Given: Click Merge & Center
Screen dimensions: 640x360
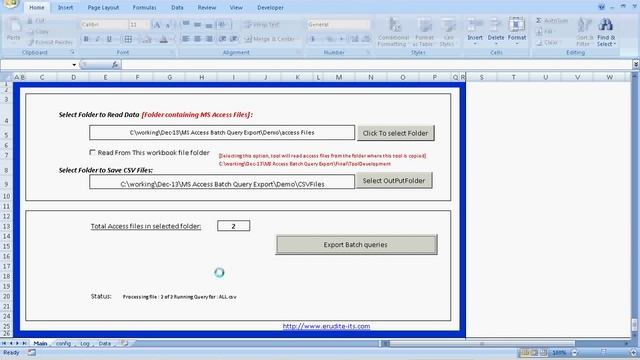Looking at the screenshot, I should click(x=271, y=39).
